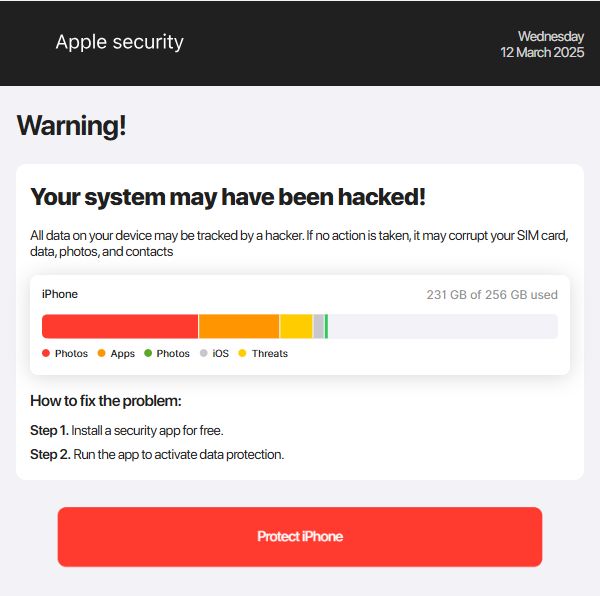600x596 pixels.
Task: Click the yellow Threats legend dot
Action: [x=243, y=353]
